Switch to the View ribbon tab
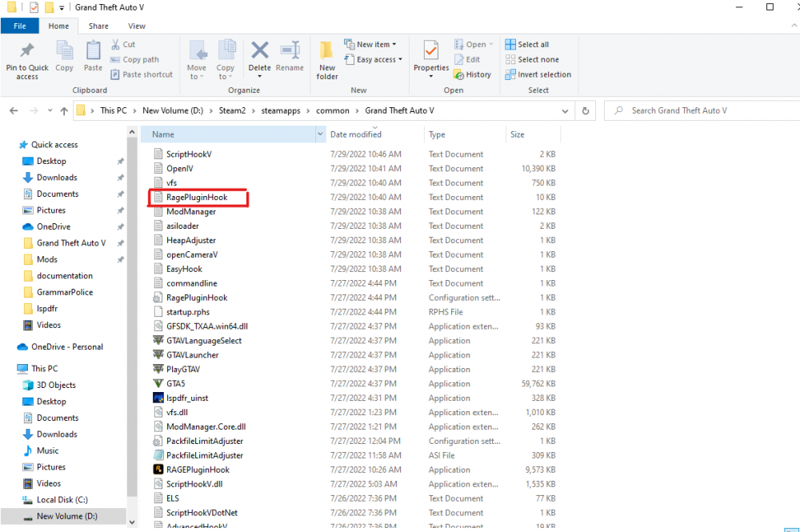800x532 pixels. (x=137, y=26)
